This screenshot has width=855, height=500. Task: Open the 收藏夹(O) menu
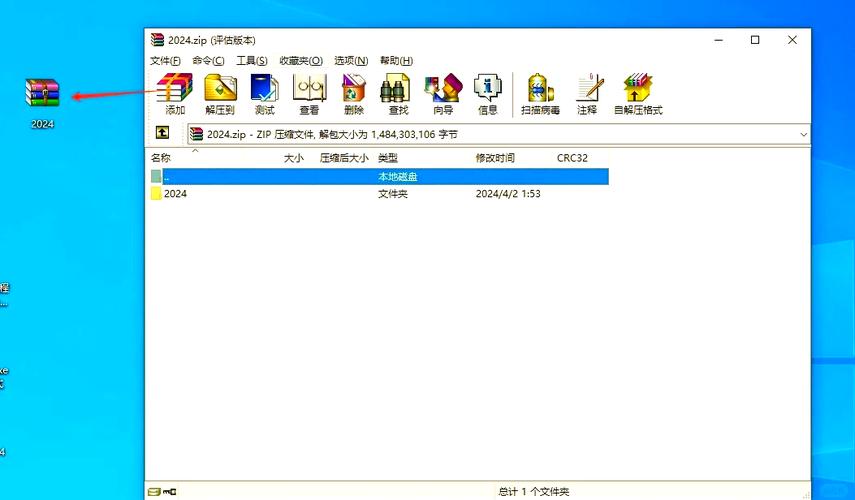301,61
